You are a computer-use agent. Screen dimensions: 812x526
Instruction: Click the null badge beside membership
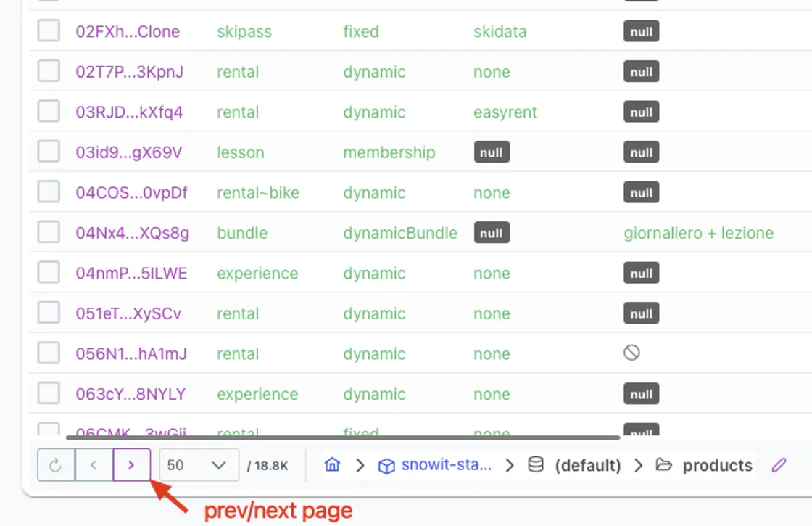click(x=492, y=152)
